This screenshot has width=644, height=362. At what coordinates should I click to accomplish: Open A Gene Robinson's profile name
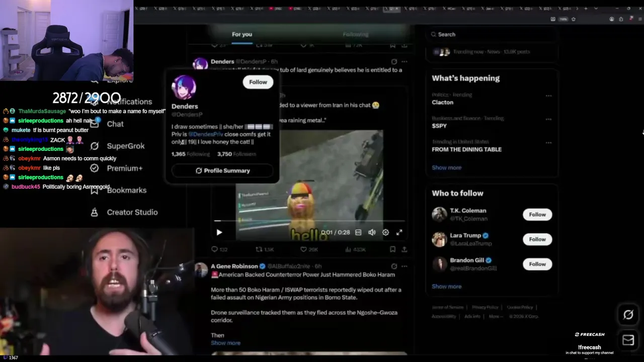(234, 266)
